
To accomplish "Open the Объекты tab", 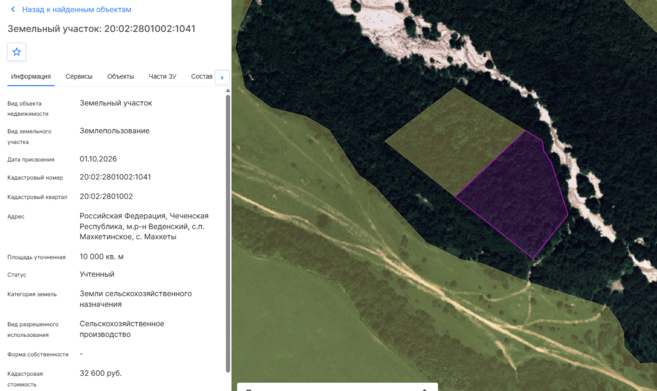I will tap(121, 77).
